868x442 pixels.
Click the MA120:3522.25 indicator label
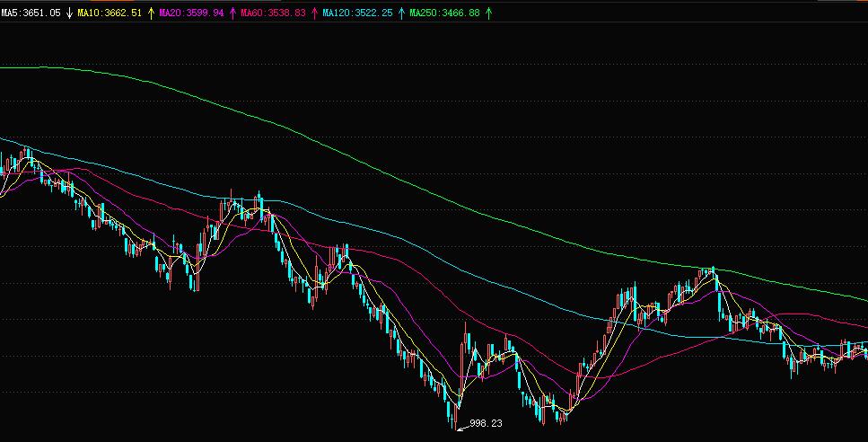[357, 13]
